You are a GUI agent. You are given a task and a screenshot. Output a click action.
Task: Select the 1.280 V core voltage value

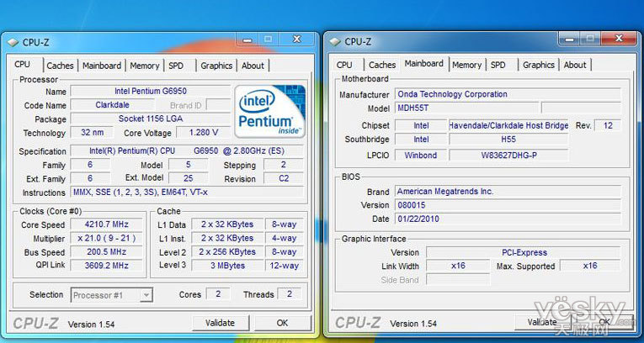(204, 133)
